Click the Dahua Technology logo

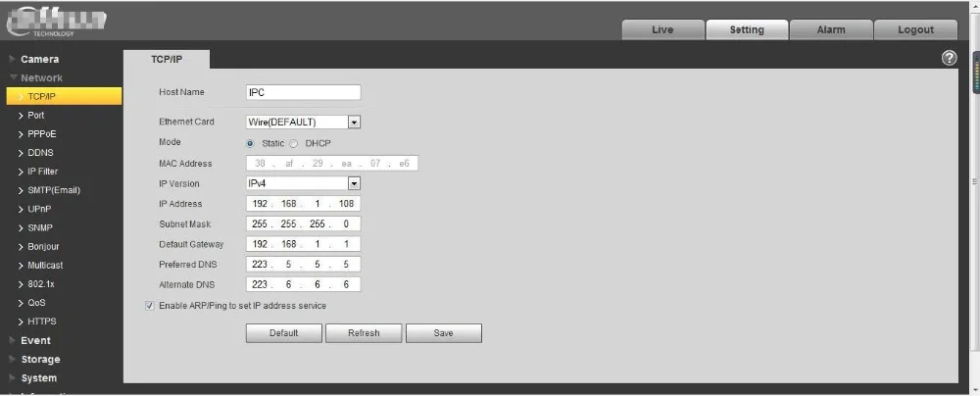click(x=57, y=24)
